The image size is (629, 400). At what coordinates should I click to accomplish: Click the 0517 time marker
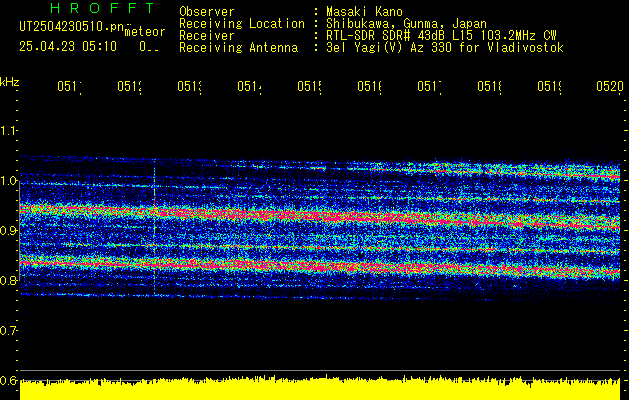(x=430, y=86)
